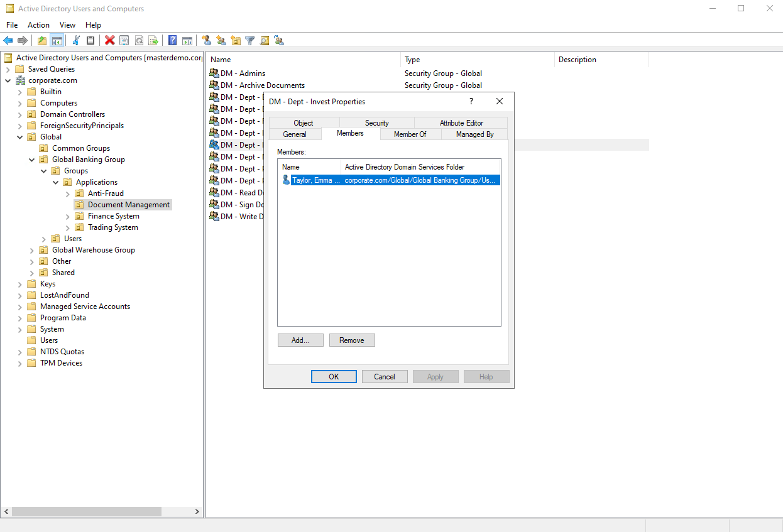Click the group icon beside DM - Admins

(214, 73)
